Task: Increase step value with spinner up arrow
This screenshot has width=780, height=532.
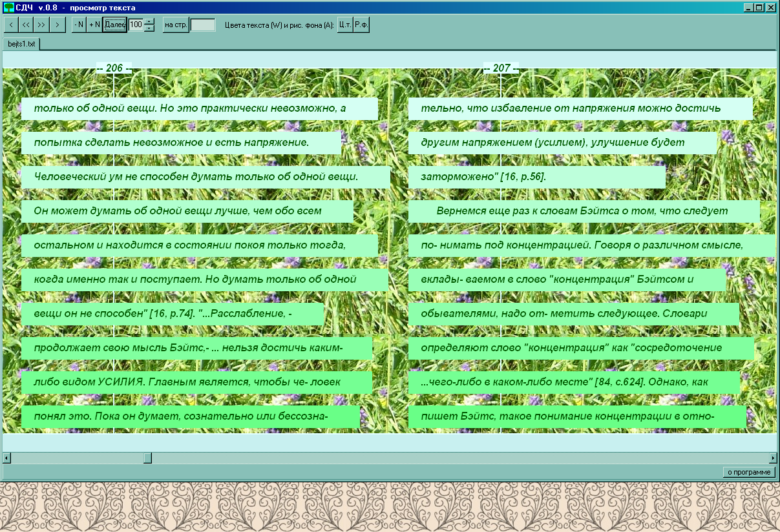Action: coord(149,21)
